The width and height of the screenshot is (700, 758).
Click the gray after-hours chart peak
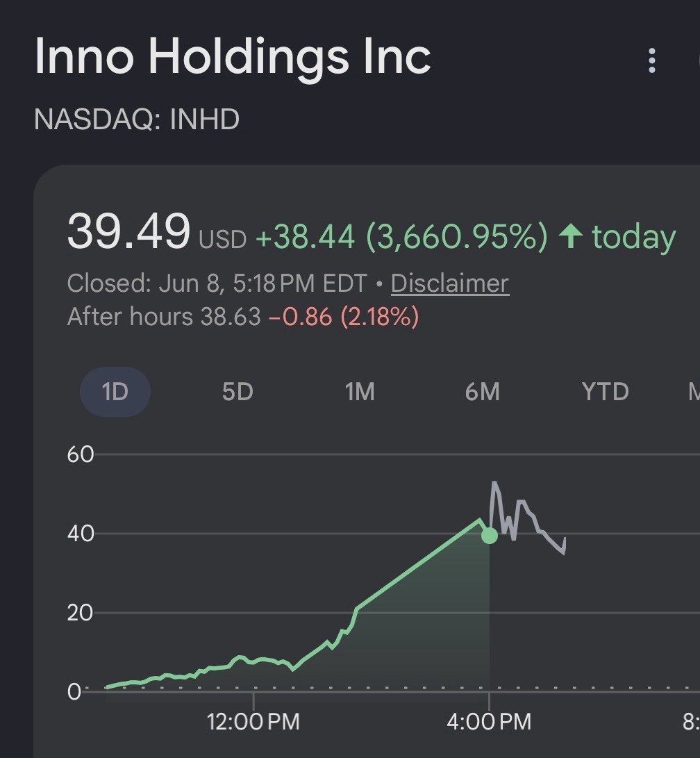click(x=494, y=482)
